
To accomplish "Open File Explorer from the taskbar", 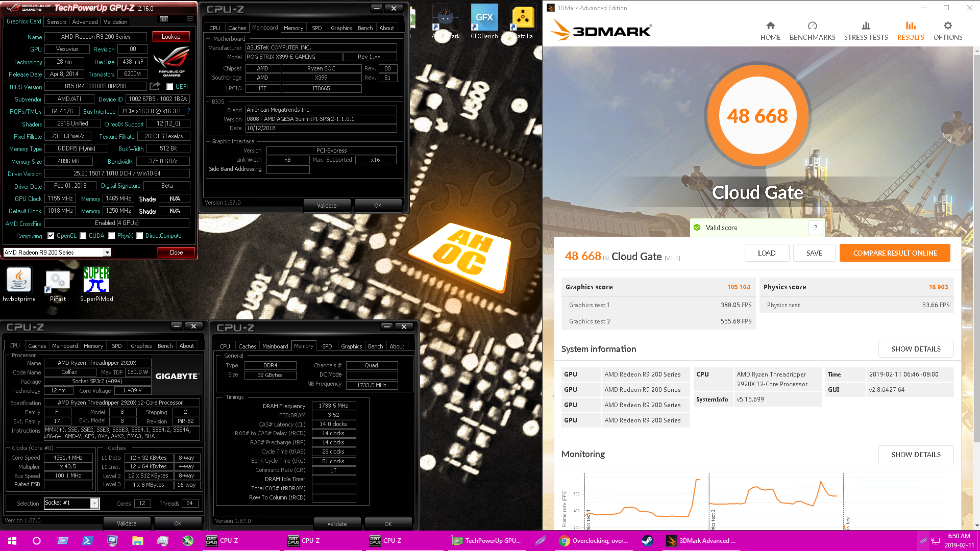I will click(x=137, y=541).
